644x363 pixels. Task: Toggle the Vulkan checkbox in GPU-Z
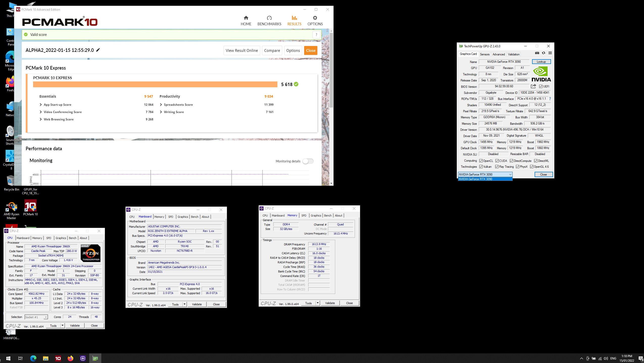(481, 167)
